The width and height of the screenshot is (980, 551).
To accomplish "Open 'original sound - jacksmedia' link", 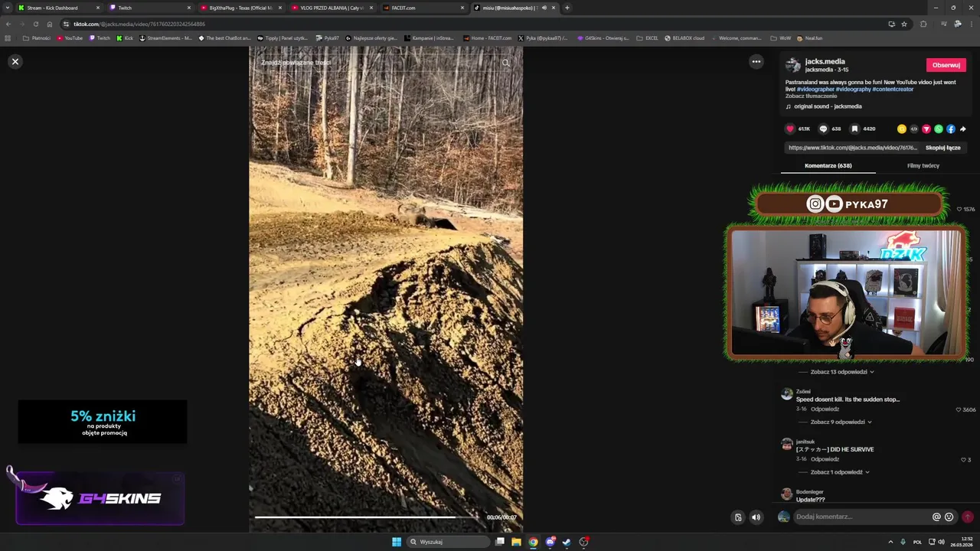I will (828, 106).
